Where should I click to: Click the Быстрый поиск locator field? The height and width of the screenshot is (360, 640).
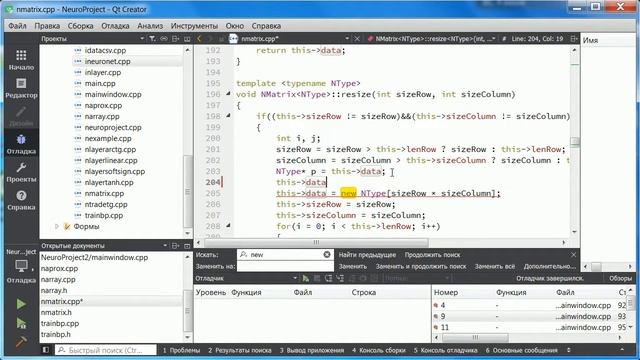106,350
